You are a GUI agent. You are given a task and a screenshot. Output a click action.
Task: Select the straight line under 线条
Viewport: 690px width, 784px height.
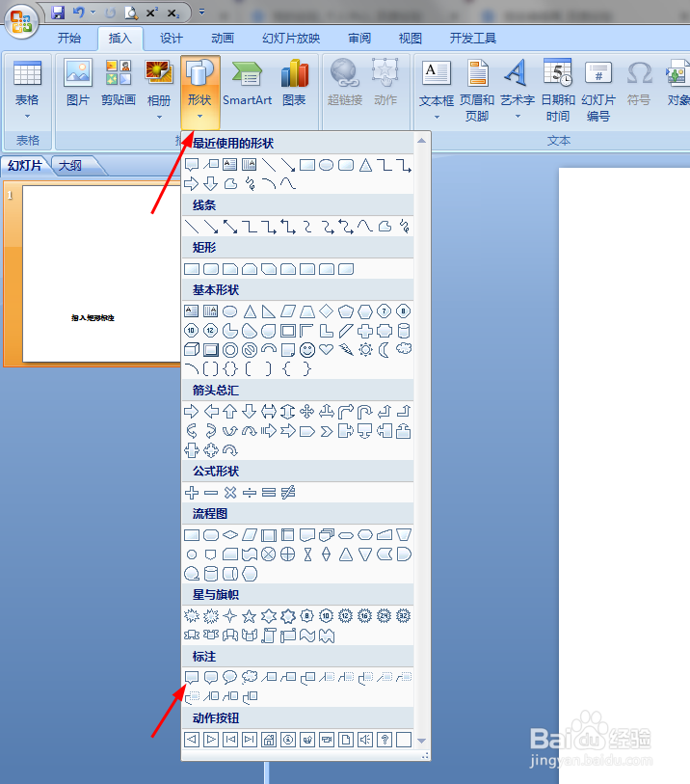[x=192, y=227]
